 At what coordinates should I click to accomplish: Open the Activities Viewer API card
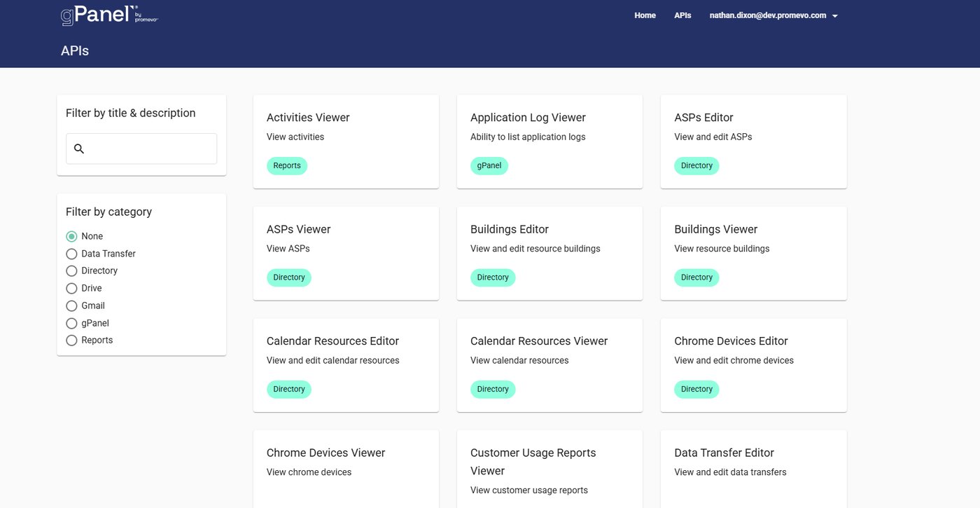click(x=346, y=142)
